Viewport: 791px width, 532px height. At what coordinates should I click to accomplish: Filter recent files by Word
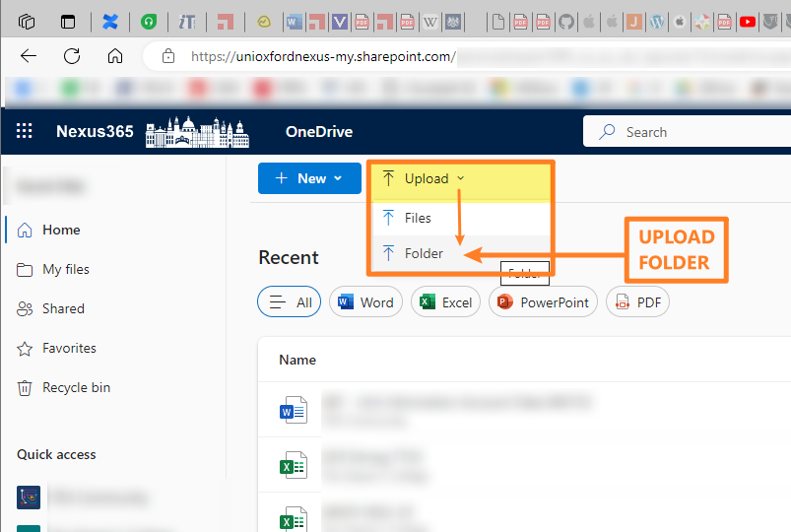click(365, 301)
